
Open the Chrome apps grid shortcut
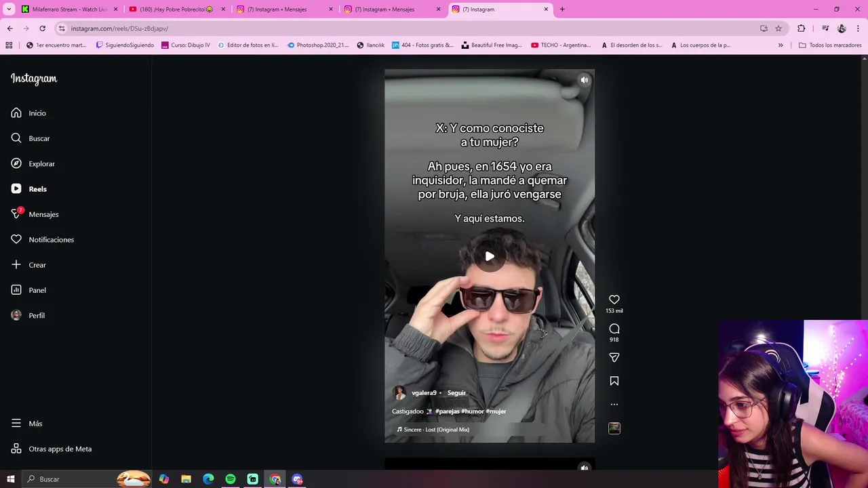click(x=9, y=45)
